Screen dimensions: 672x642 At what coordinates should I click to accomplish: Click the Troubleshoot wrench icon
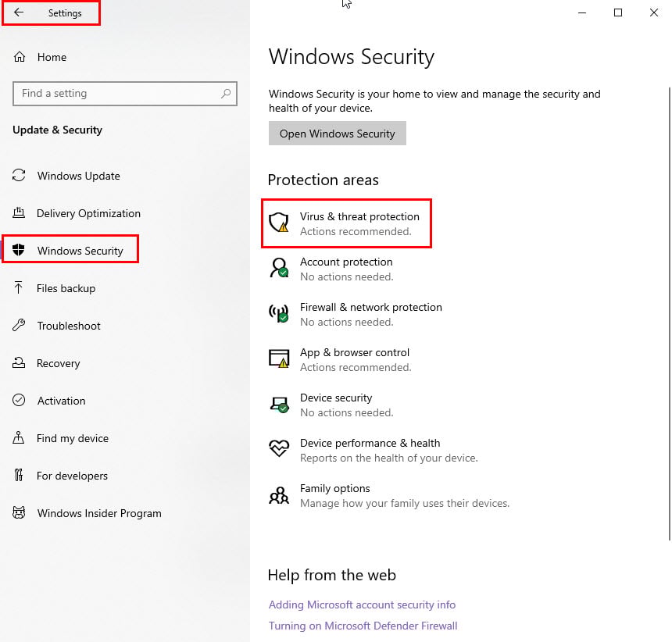pyautogui.click(x=19, y=325)
